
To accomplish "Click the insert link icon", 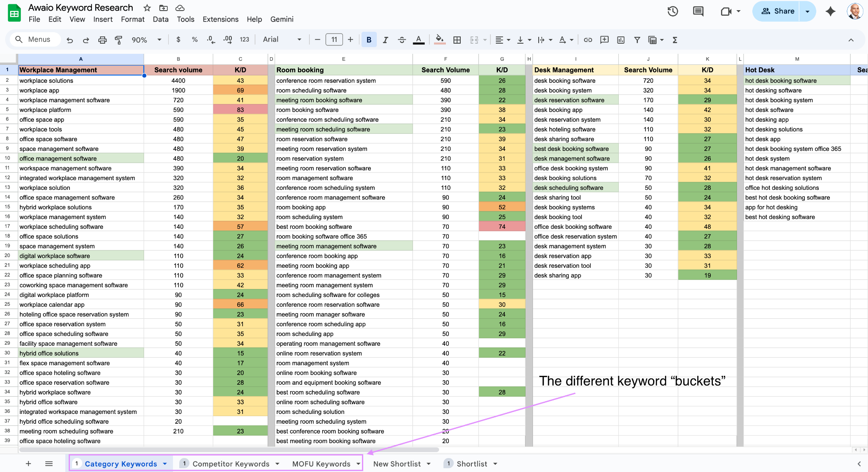I will [x=588, y=40].
